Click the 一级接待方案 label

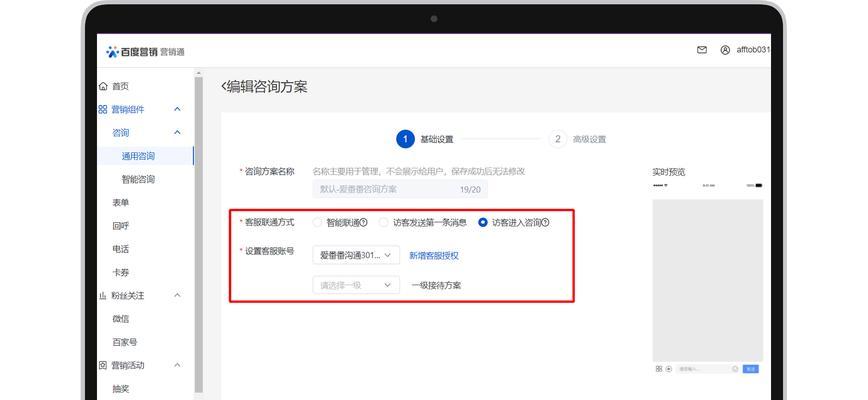(x=436, y=285)
